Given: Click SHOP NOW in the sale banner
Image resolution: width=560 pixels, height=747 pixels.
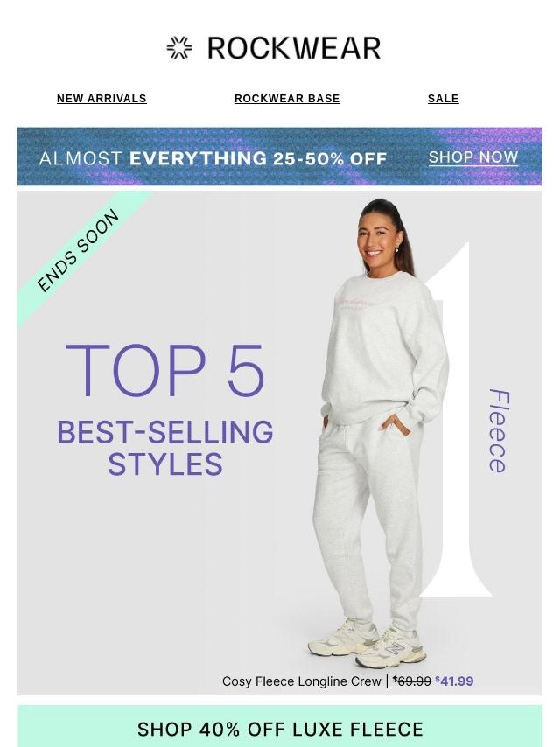Looking at the screenshot, I should click(473, 157).
